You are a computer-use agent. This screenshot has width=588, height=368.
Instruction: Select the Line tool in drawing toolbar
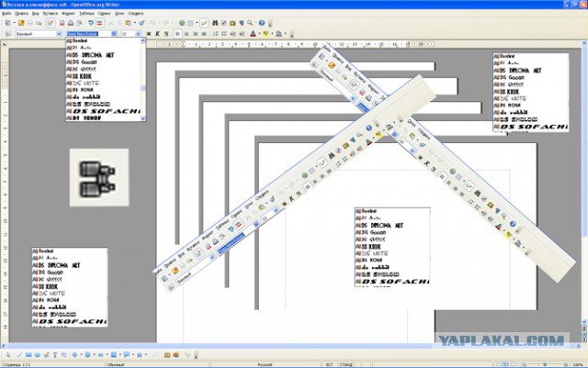[19, 354]
